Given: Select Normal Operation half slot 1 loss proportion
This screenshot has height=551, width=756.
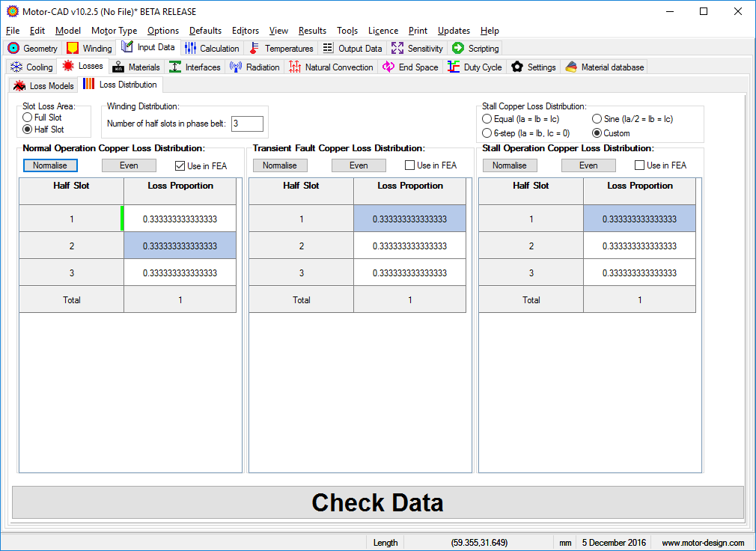Looking at the screenshot, I should point(180,219).
